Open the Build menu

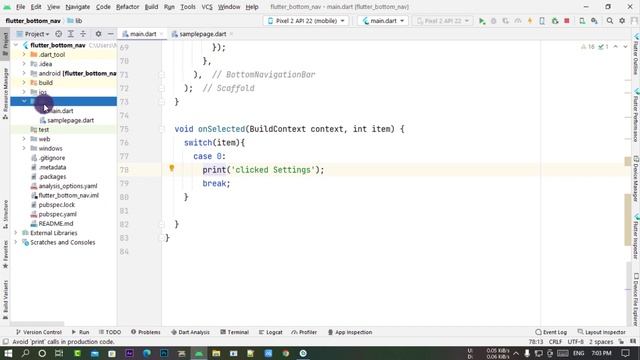coord(151,7)
